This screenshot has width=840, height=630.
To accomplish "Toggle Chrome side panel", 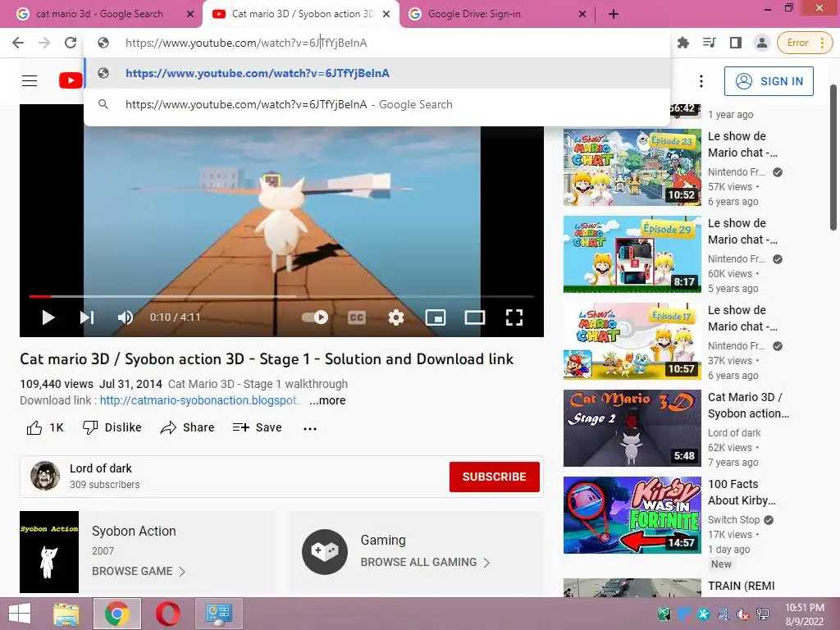I will point(736,43).
